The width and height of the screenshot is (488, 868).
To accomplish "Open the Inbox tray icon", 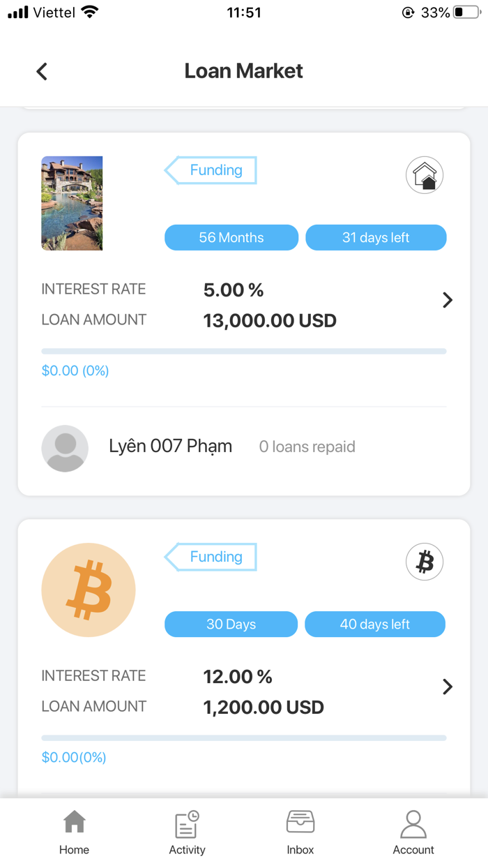I will coord(300,822).
